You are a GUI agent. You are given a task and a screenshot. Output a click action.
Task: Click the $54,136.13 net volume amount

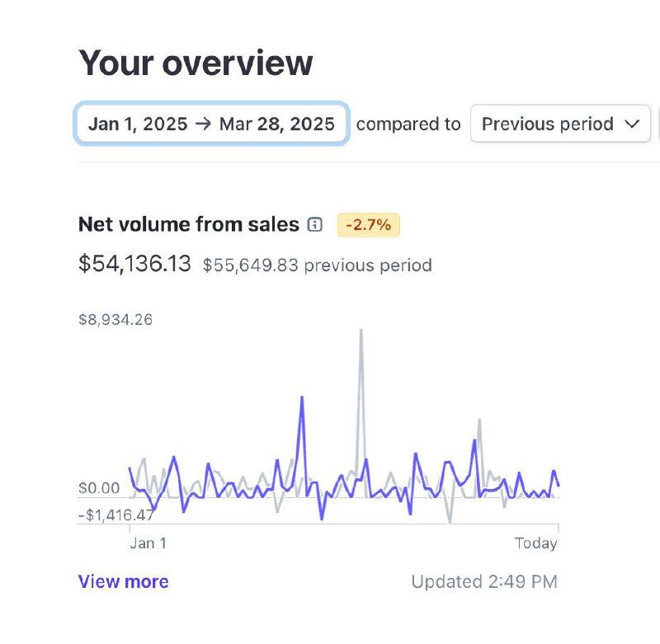[x=134, y=264]
